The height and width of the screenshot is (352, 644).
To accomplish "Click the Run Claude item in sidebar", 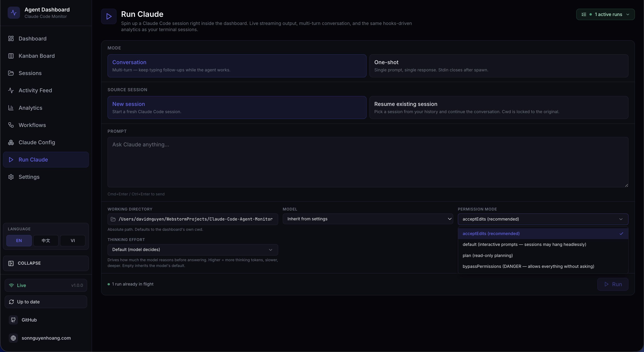I will tap(46, 160).
